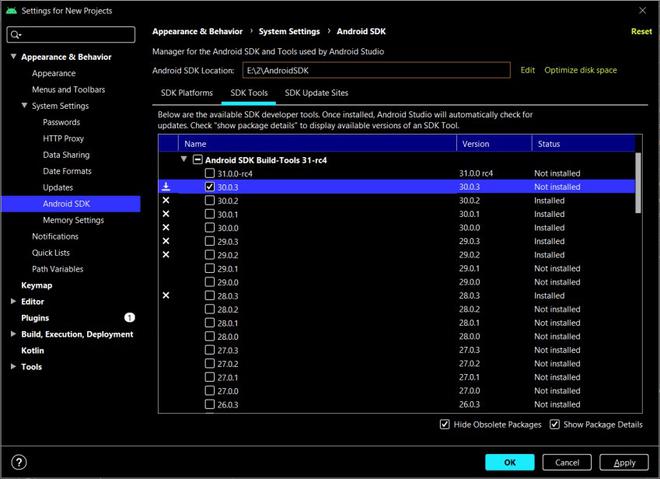Open Plugins settings page
Image resolution: width=660 pixels, height=479 pixels.
35,318
